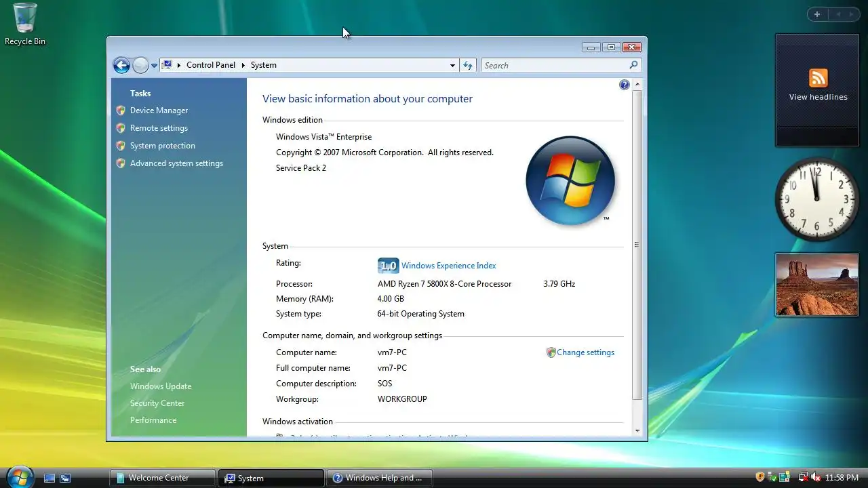Maximize the System window
868x488 pixels.
[x=611, y=47]
